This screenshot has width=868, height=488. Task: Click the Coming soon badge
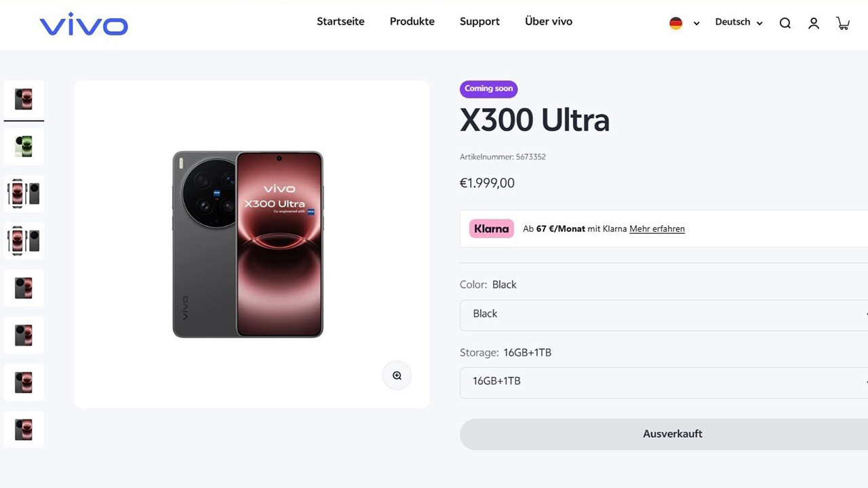(488, 89)
